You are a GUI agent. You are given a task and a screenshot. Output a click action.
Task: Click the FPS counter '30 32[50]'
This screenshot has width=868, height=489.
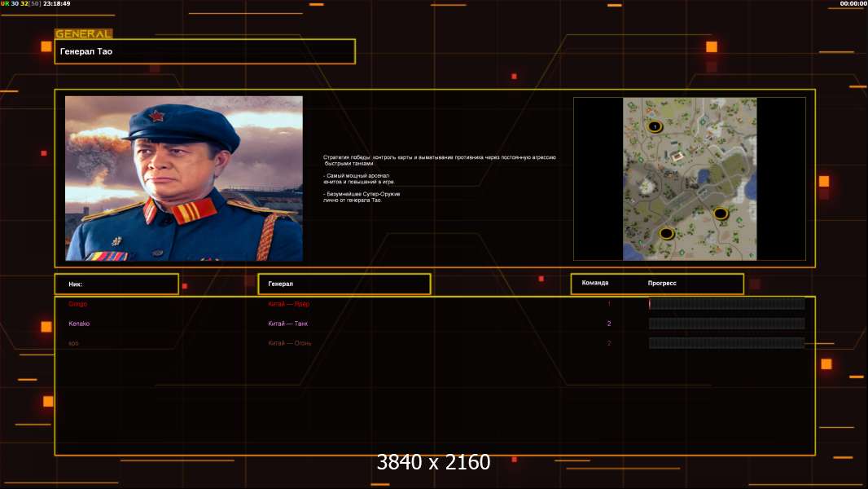26,3
